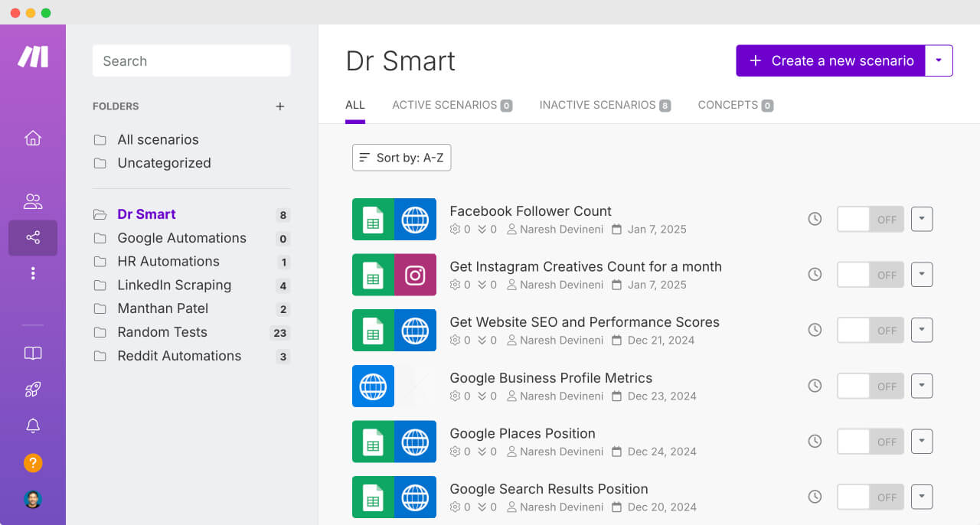Switch on the Google Places Position scenario

click(871, 441)
